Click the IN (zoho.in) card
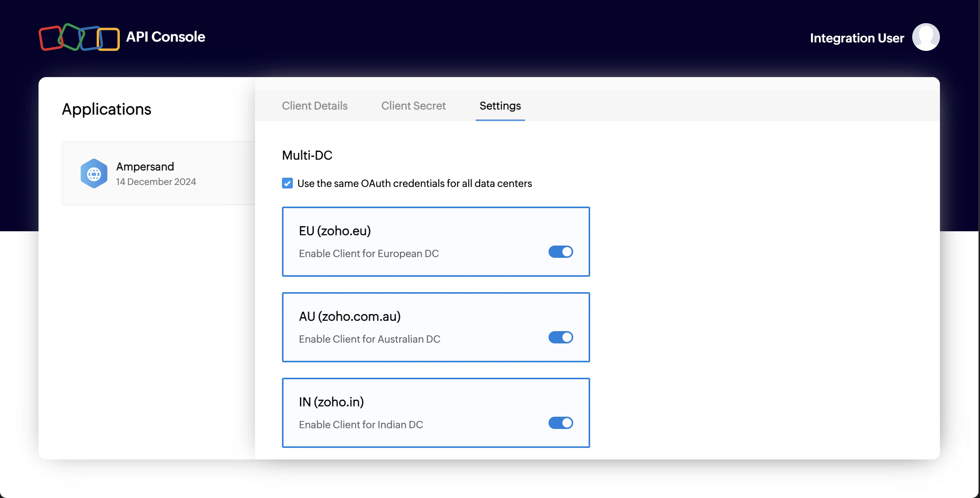980x498 pixels. pyautogui.click(x=435, y=413)
